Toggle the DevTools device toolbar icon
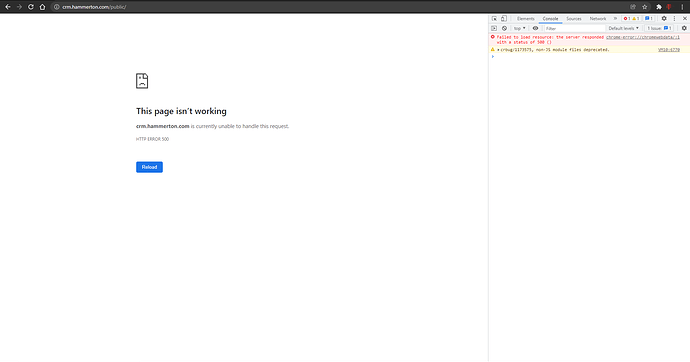The image size is (690, 362). click(504, 18)
